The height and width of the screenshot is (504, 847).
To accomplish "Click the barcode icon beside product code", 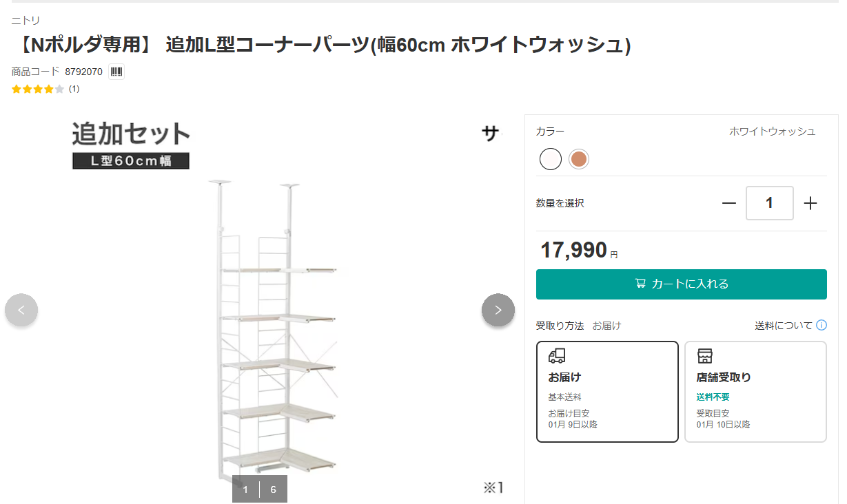I will tap(116, 72).
